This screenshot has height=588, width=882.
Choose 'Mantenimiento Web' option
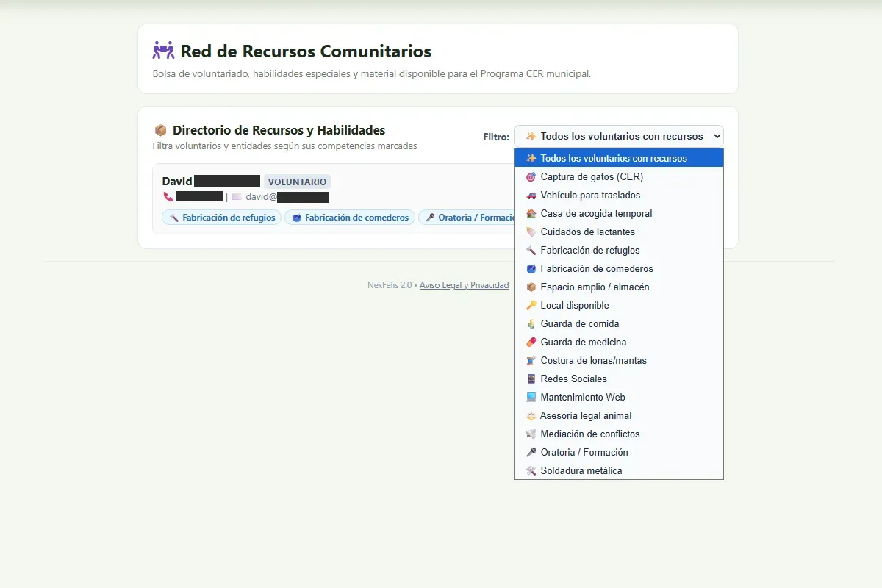619,397
